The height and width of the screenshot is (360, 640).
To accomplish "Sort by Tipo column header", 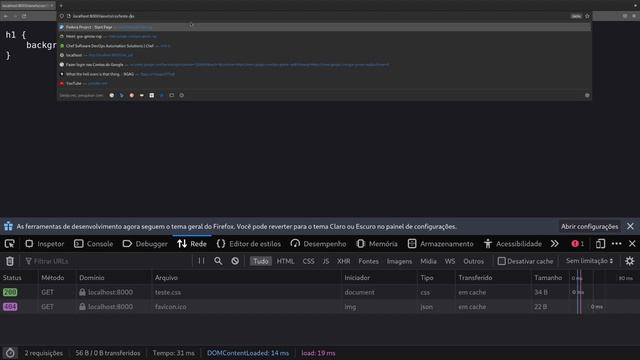I will pos(436,278).
